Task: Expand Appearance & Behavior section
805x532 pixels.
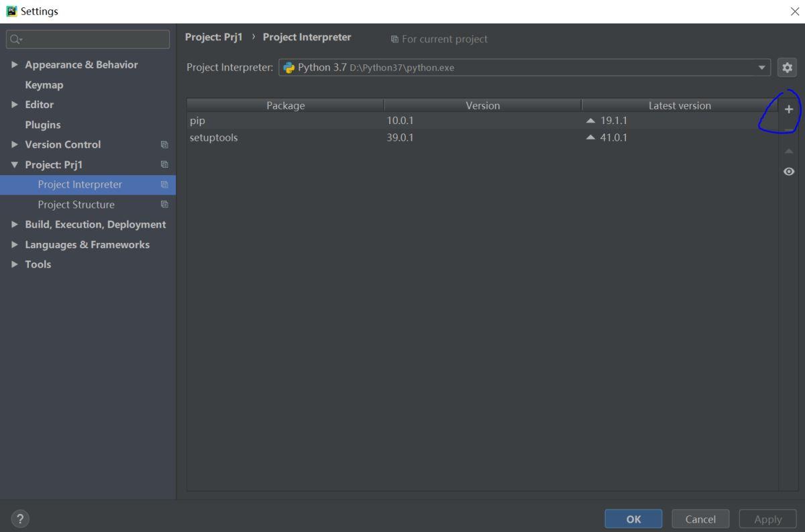Action: (x=15, y=65)
